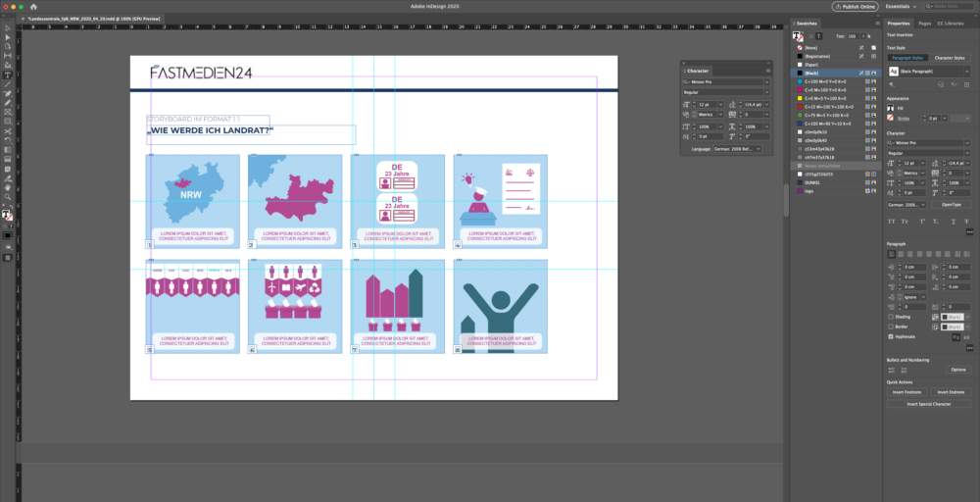Click the Insert Footnote button

coord(906,392)
